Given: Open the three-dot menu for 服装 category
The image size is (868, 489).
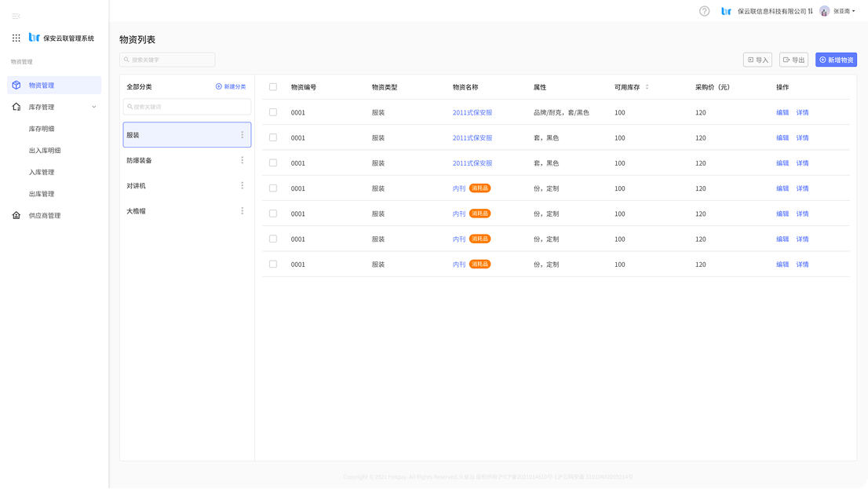Looking at the screenshot, I should (242, 135).
